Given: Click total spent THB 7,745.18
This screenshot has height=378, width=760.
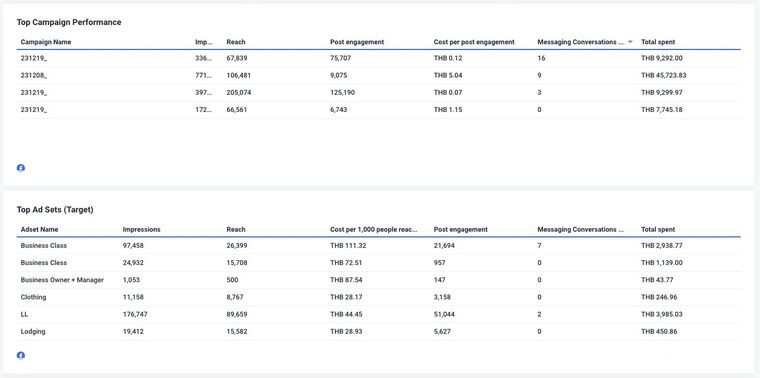Looking at the screenshot, I should tap(662, 110).
